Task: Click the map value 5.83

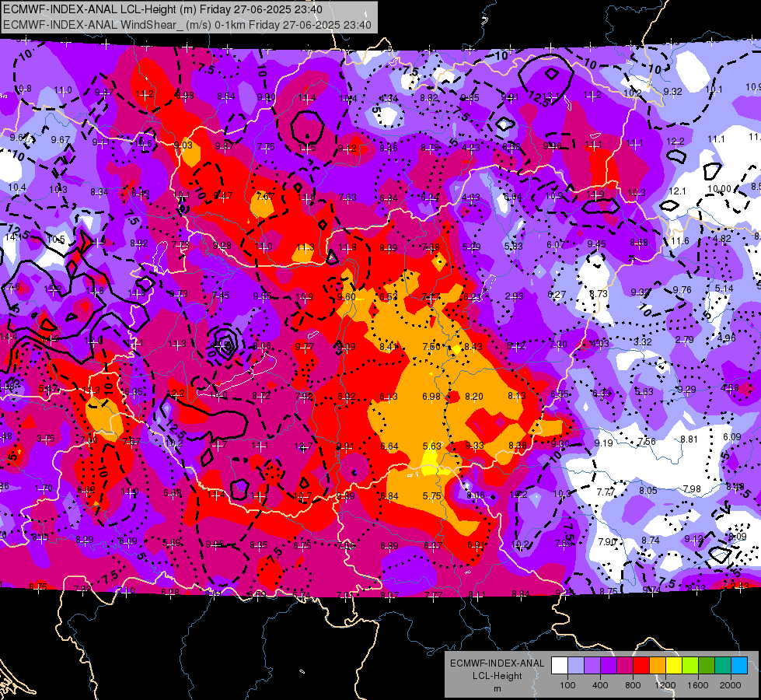Action: click(x=514, y=247)
